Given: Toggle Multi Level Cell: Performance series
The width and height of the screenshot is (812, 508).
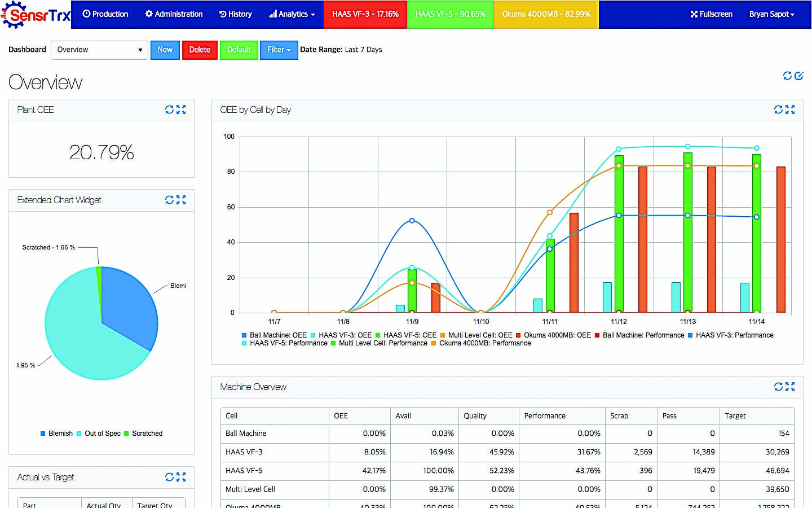Looking at the screenshot, I should coord(379,343).
